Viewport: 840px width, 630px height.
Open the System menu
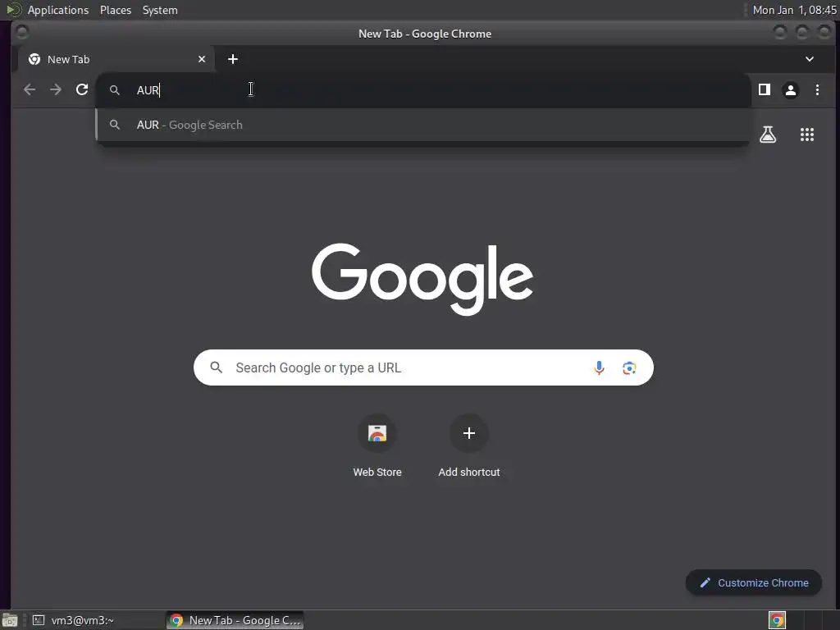(160, 10)
